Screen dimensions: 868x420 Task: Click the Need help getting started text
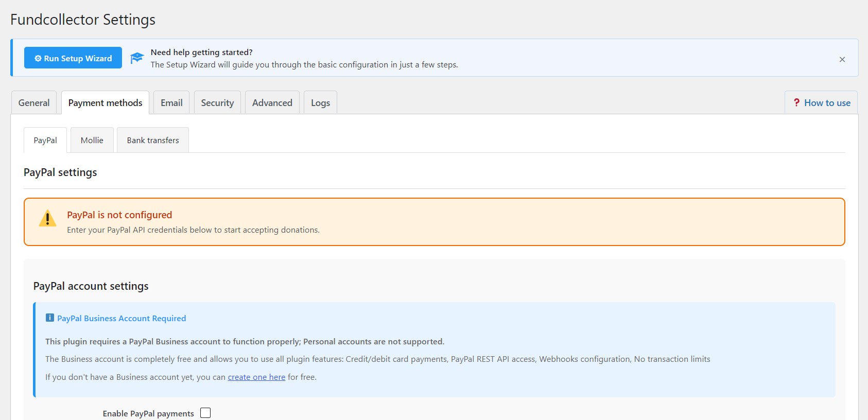[x=202, y=52]
